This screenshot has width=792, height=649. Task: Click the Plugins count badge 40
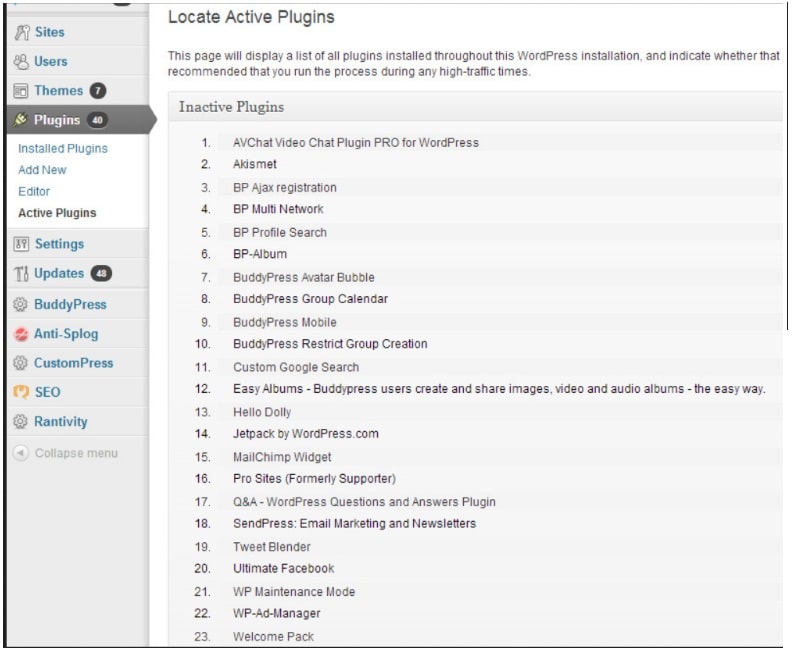pyautogui.click(x=97, y=120)
